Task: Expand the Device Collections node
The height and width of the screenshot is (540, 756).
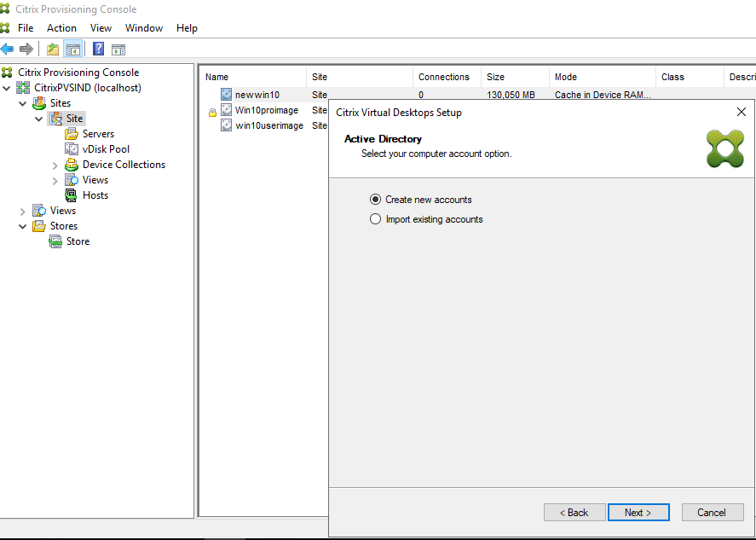Action: pos(55,165)
